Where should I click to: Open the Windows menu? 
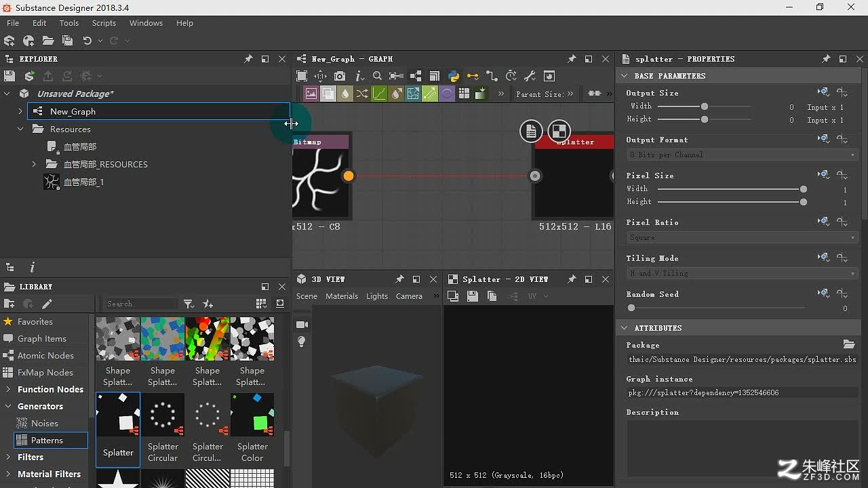click(x=146, y=23)
